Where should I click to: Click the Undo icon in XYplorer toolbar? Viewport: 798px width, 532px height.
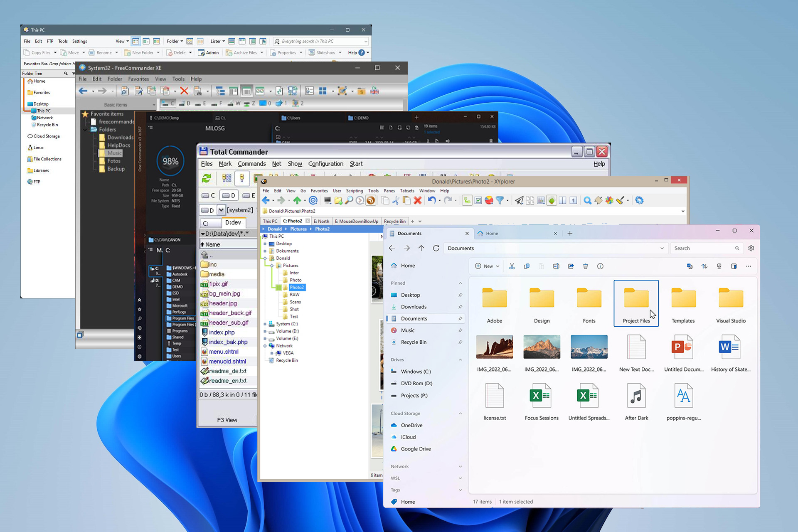click(x=432, y=201)
